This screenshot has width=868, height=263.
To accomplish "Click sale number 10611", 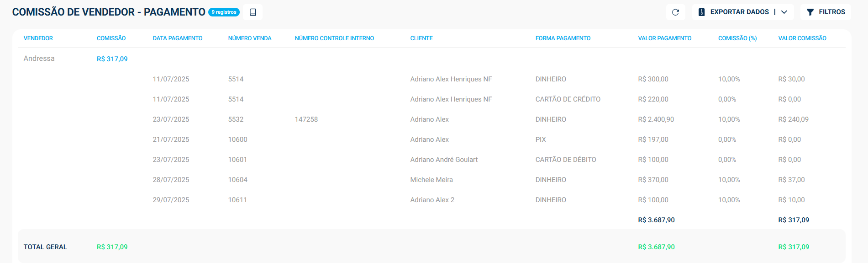I will pyautogui.click(x=237, y=200).
